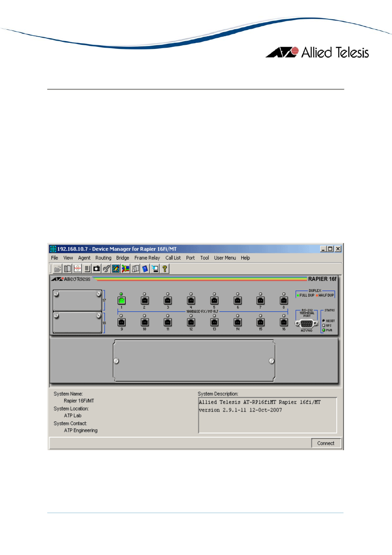
Task: Click the highlighted blue chart toolbar icon
Action: click(116, 269)
